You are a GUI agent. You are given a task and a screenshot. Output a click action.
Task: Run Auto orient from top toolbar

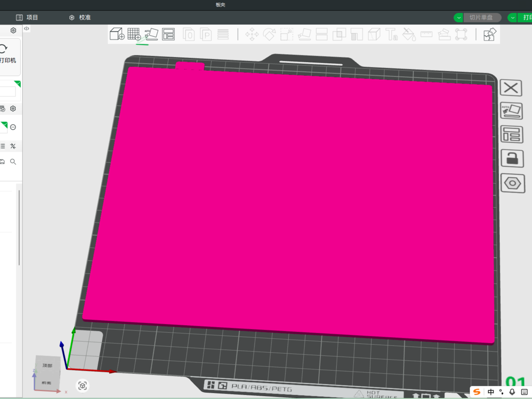point(151,34)
